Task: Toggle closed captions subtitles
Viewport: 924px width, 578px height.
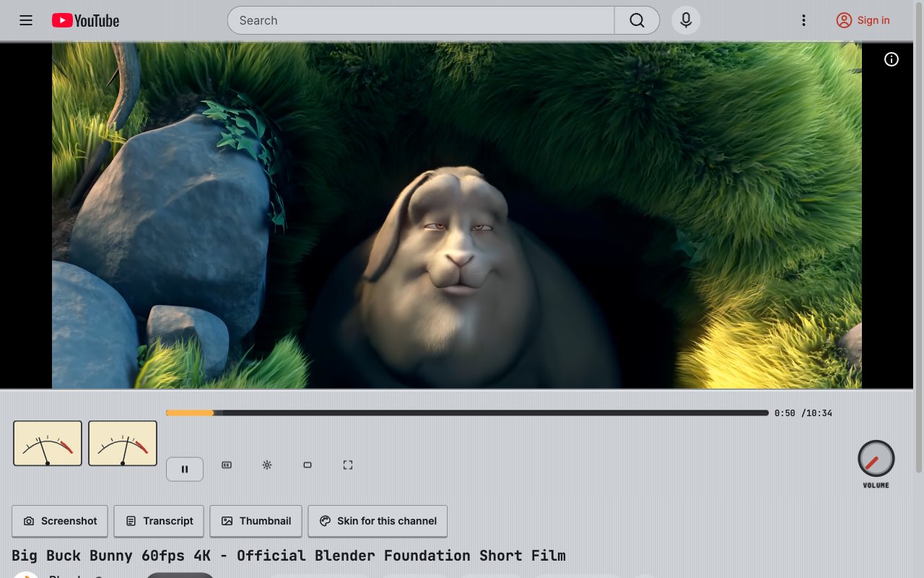Action: (x=227, y=465)
